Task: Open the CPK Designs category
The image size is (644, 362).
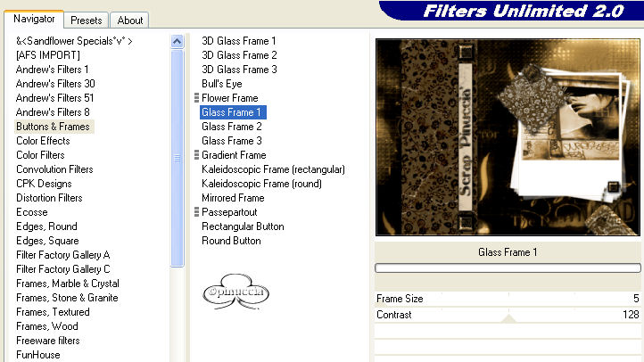Action: coord(44,184)
